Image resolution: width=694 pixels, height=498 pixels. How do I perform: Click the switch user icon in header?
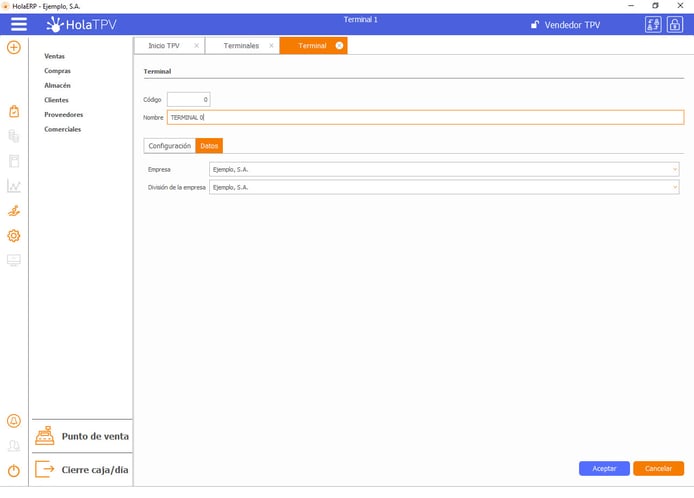[653, 24]
